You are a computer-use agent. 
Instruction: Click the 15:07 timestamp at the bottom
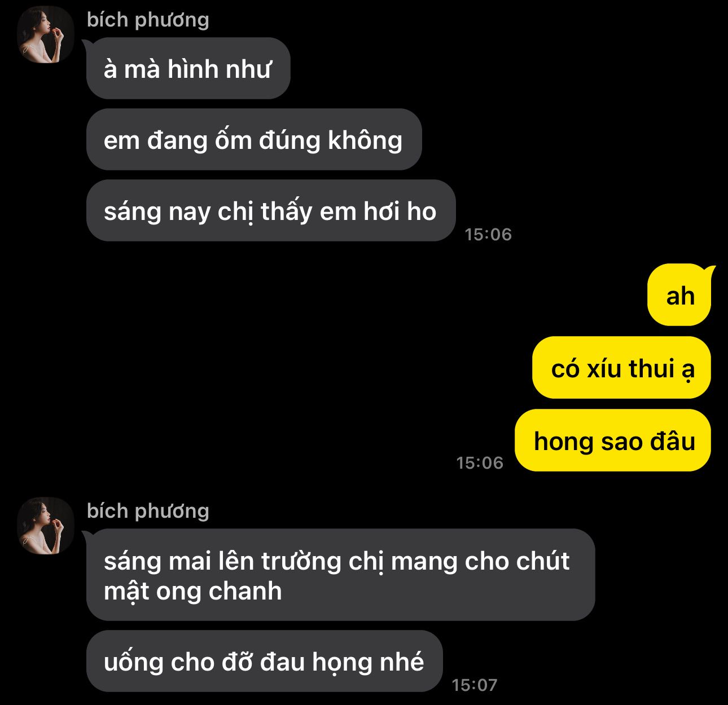(475, 685)
